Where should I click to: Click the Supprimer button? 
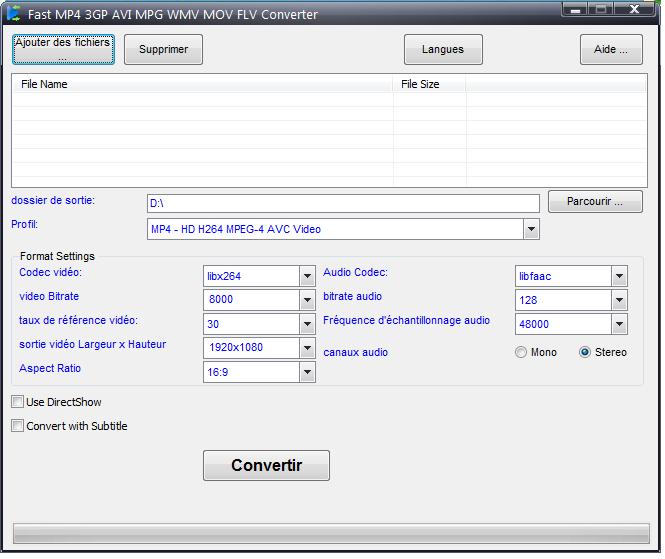pyautogui.click(x=163, y=50)
